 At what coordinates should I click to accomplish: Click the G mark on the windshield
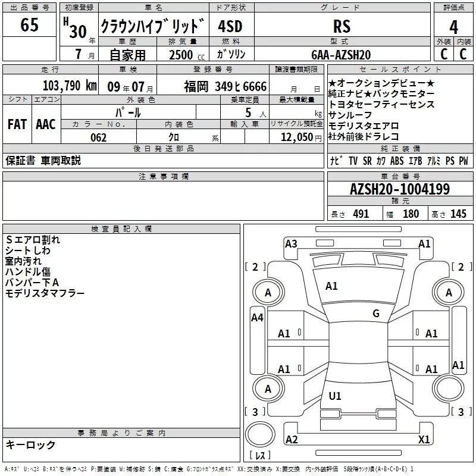point(375,314)
